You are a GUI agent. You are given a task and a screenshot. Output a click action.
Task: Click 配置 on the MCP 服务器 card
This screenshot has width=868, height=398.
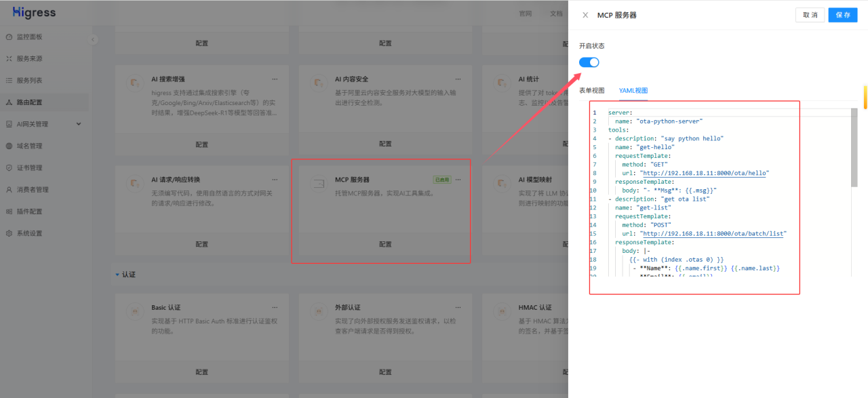pyautogui.click(x=385, y=244)
